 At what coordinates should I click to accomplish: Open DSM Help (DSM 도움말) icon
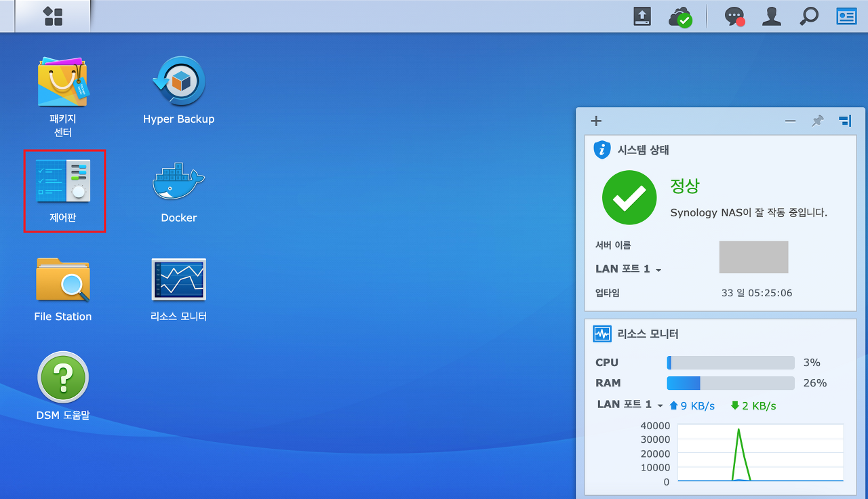pos(63,385)
